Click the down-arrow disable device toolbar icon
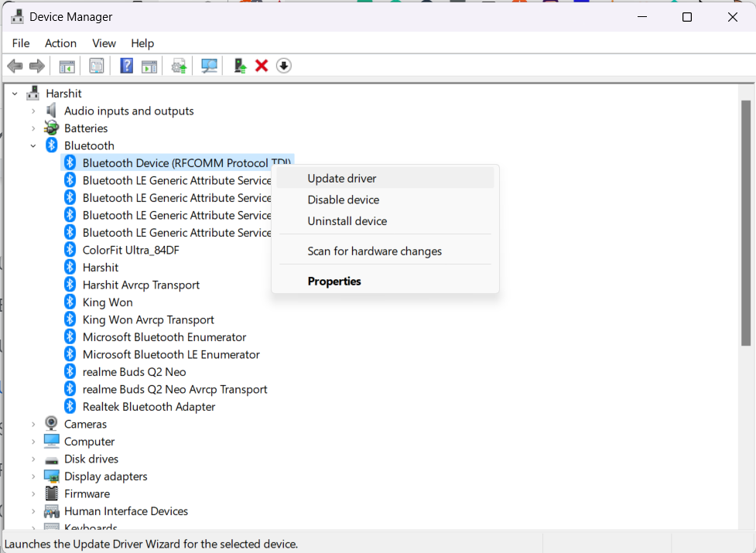756x553 pixels. click(284, 66)
